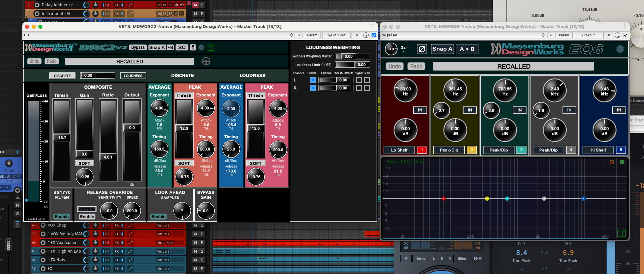The image size is (644, 274).
Task: Click record arm on VOX Chop track
Action: coord(43,225)
